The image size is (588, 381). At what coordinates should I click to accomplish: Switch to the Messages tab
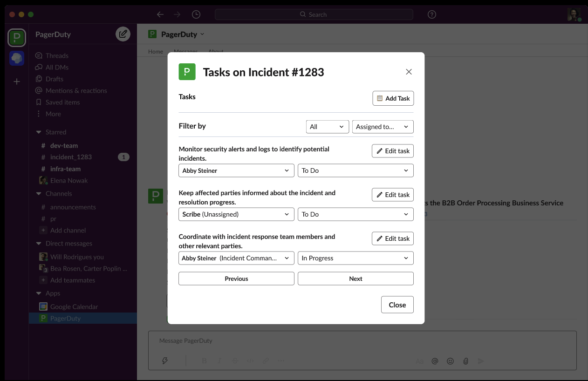click(186, 51)
